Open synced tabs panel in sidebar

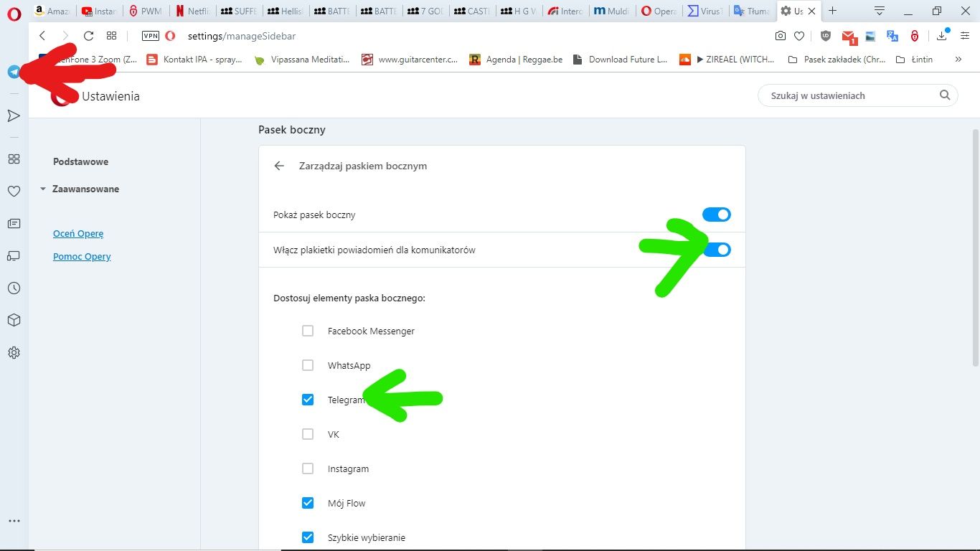(14, 255)
